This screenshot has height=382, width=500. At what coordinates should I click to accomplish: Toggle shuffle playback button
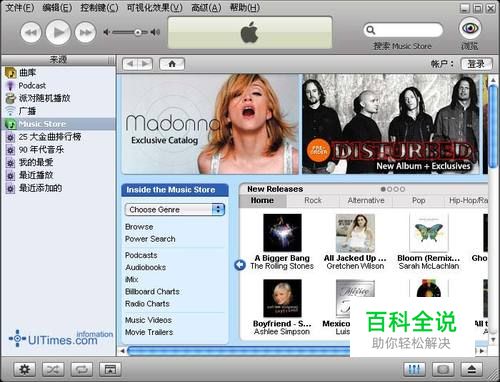pos(53,369)
